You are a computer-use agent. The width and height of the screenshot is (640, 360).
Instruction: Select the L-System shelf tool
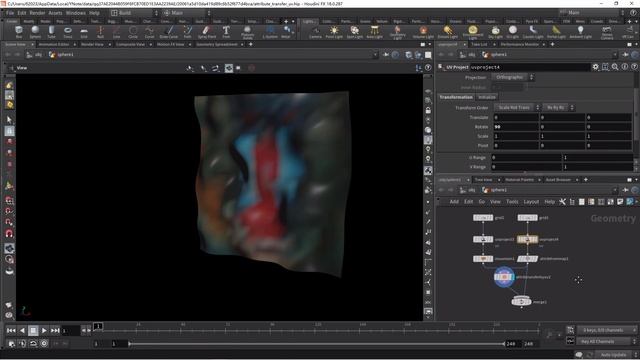pyautogui.click(x=270, y=31)
